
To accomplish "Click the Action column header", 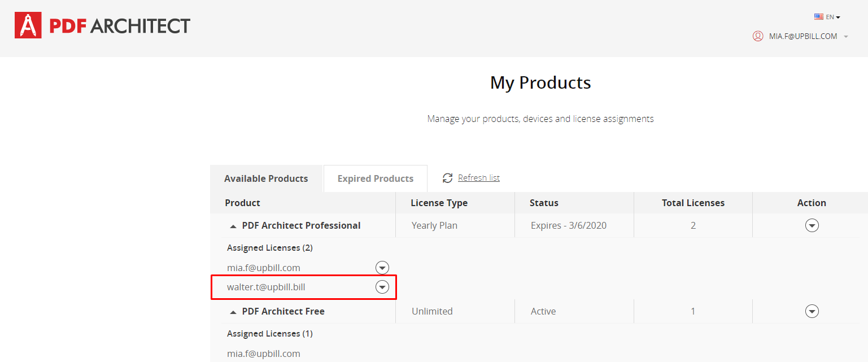I will pyautogui.click(x=812, y=203).
